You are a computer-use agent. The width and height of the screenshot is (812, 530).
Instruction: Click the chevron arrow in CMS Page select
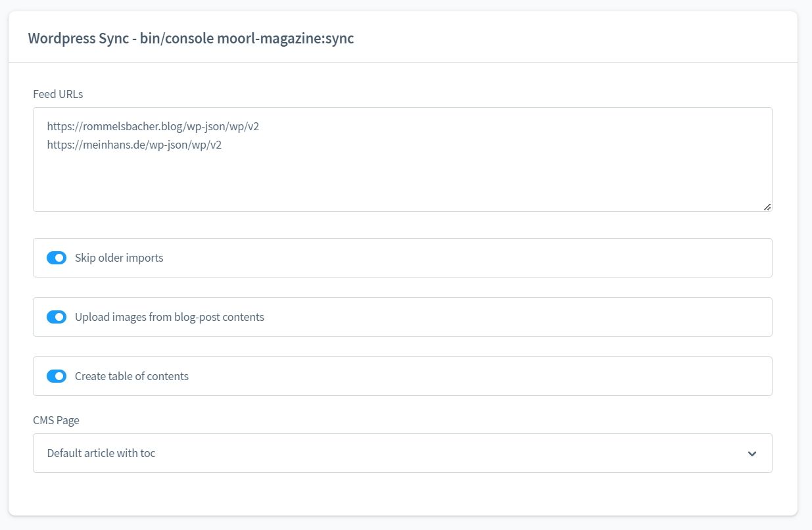click(x=752, y=454)
